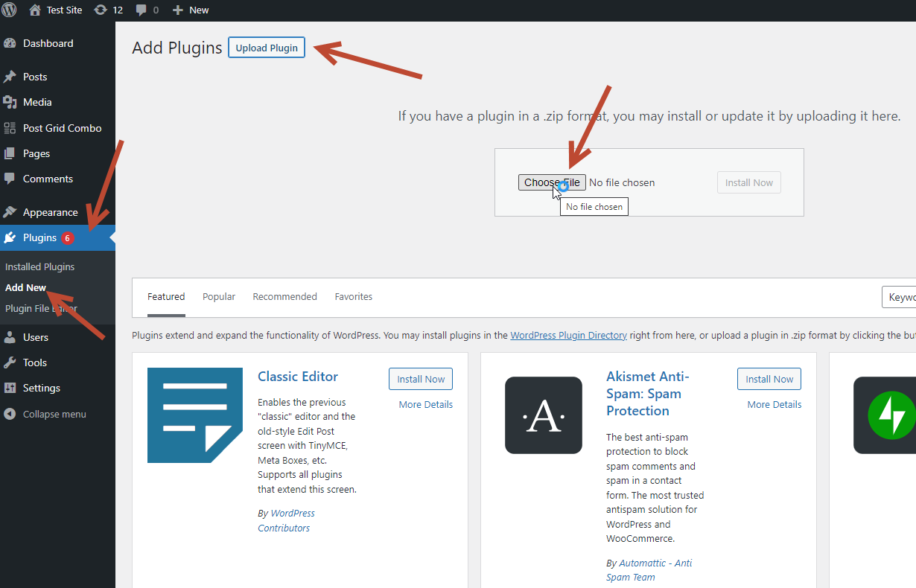The width and height of the screenshot is (916, 588).
Task: Click the Plugins label in the sidebar
Action: [x=39, y=237]
